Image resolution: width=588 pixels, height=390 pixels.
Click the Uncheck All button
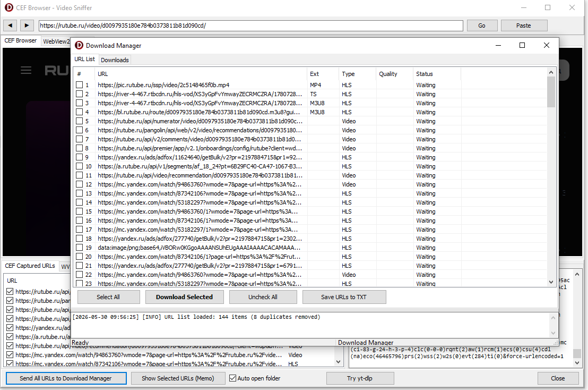[263, 297]
